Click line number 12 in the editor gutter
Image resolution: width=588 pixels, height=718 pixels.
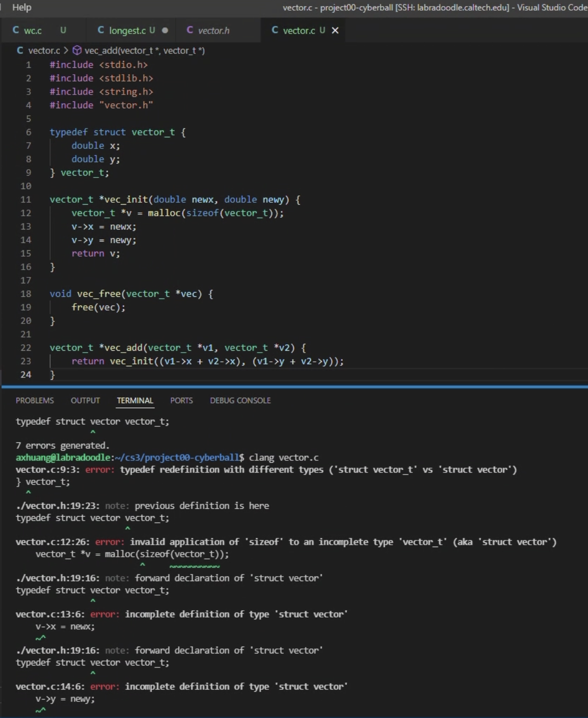tap(26, 213)
